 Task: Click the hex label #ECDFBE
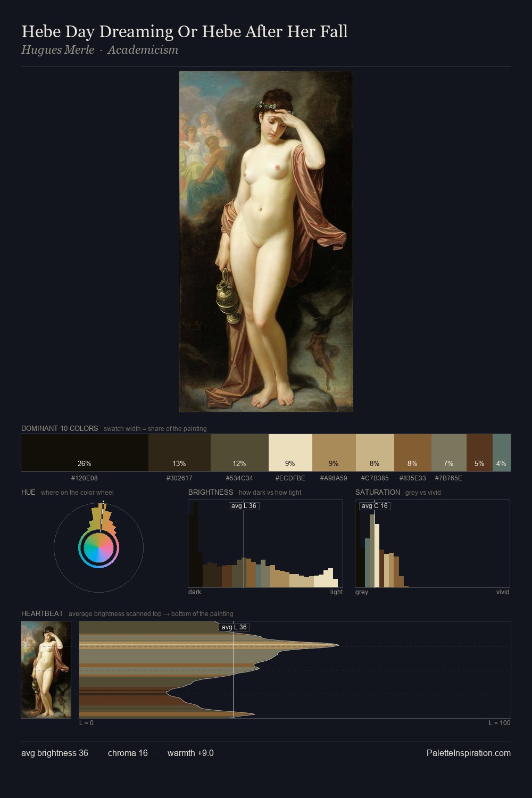[290, 478]
